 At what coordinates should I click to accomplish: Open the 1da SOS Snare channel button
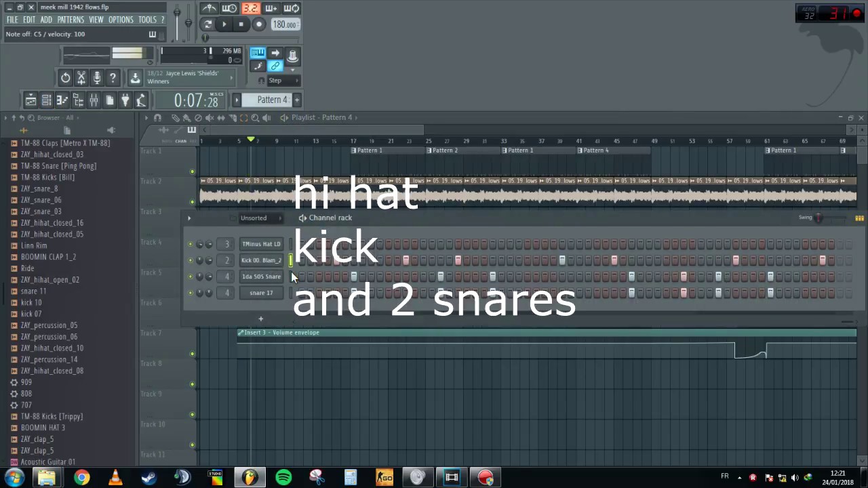coord(261,277)
